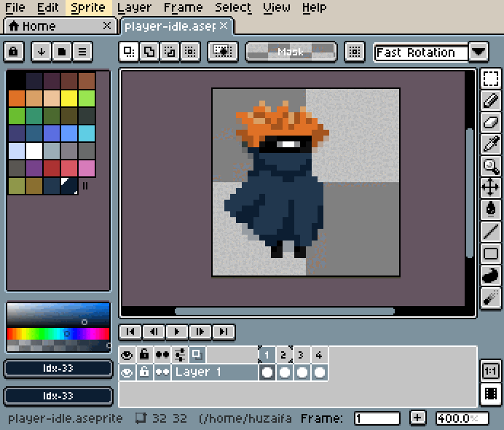Click frame 3 in the timeline header
This screenshot has width=504, height=430.
pos(302,355)
